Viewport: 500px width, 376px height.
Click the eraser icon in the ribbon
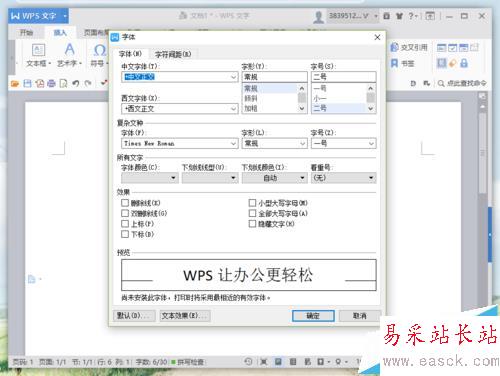[453, 63]
